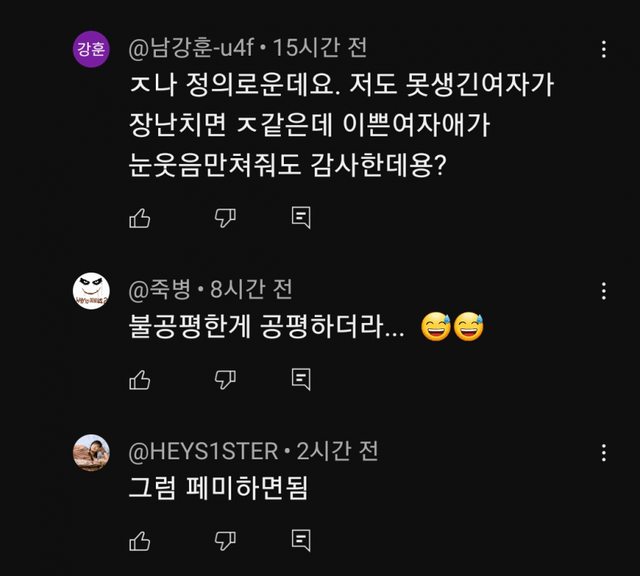Dislike the comment by @HEYS1STER

pos(225,541)
